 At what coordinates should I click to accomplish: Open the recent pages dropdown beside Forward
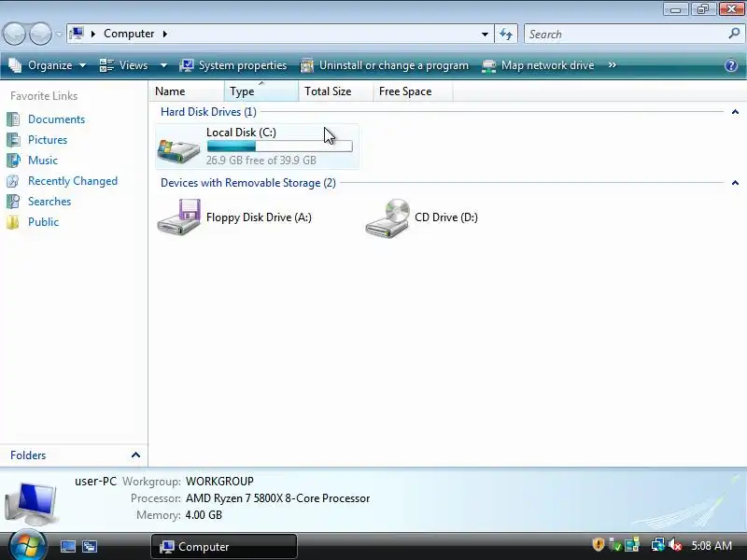coord(59,35)
